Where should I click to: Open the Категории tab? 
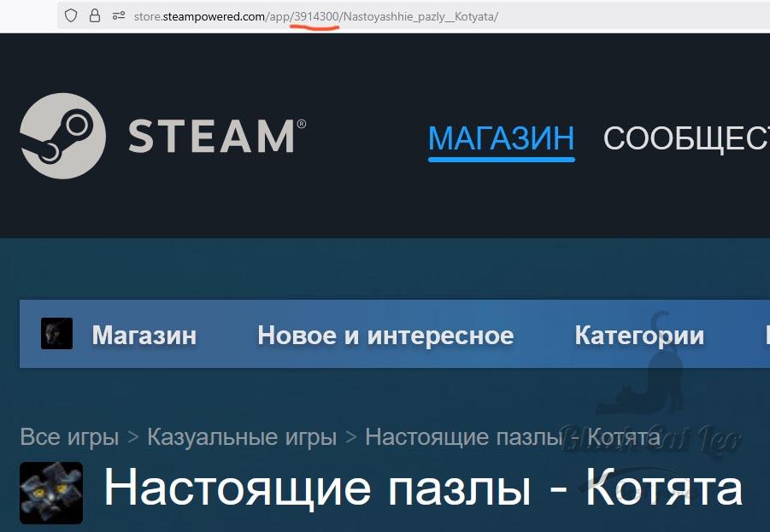[639, 336]
